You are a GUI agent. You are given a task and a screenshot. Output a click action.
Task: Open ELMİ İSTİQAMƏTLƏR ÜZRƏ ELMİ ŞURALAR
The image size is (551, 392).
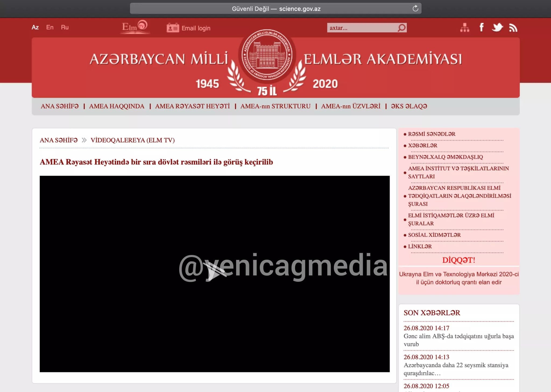pos(451,219)
